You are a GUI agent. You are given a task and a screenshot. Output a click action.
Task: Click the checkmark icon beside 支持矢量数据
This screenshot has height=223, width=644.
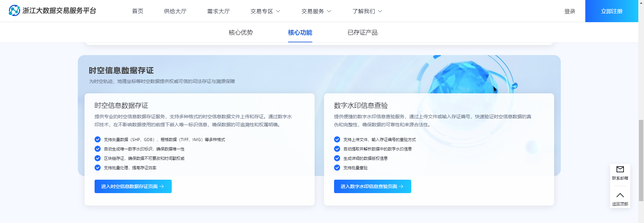point(98,139)
